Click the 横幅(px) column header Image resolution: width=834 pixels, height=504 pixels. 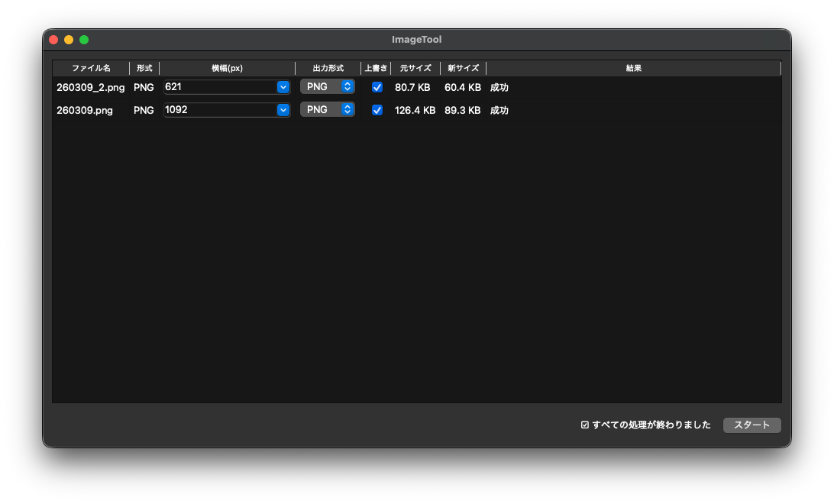(227, 68)
